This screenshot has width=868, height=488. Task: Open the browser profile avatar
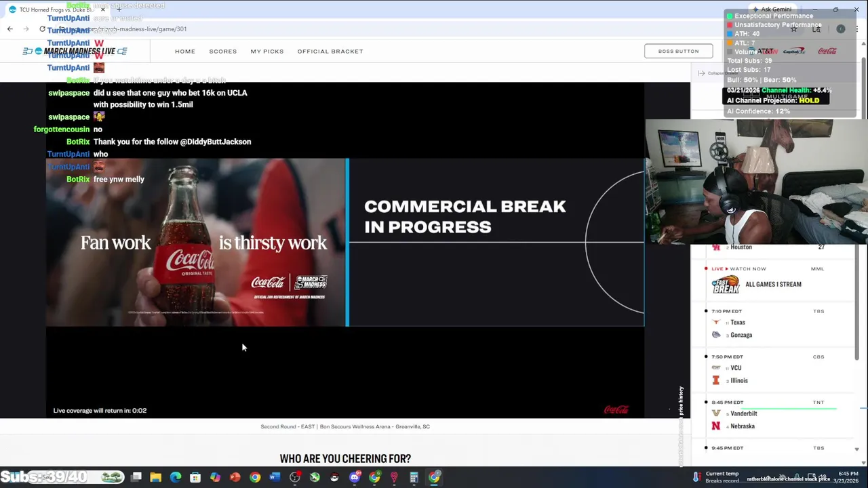pos(841,29)
